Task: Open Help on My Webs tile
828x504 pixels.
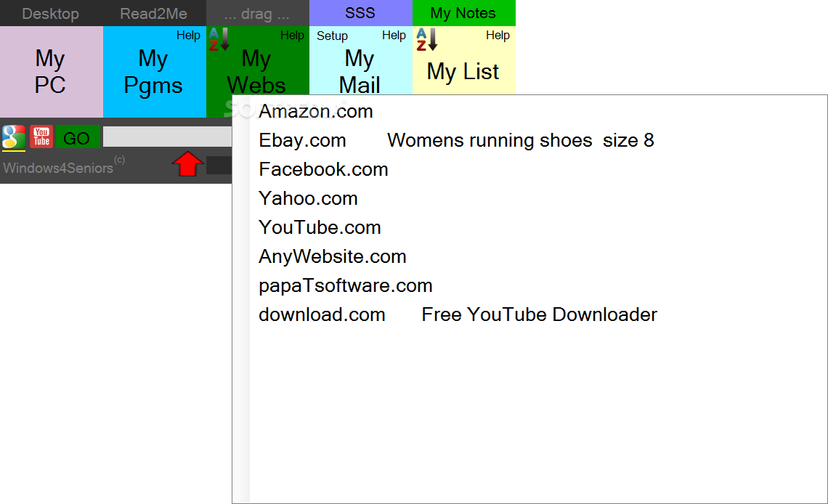Action: (292, 36)
